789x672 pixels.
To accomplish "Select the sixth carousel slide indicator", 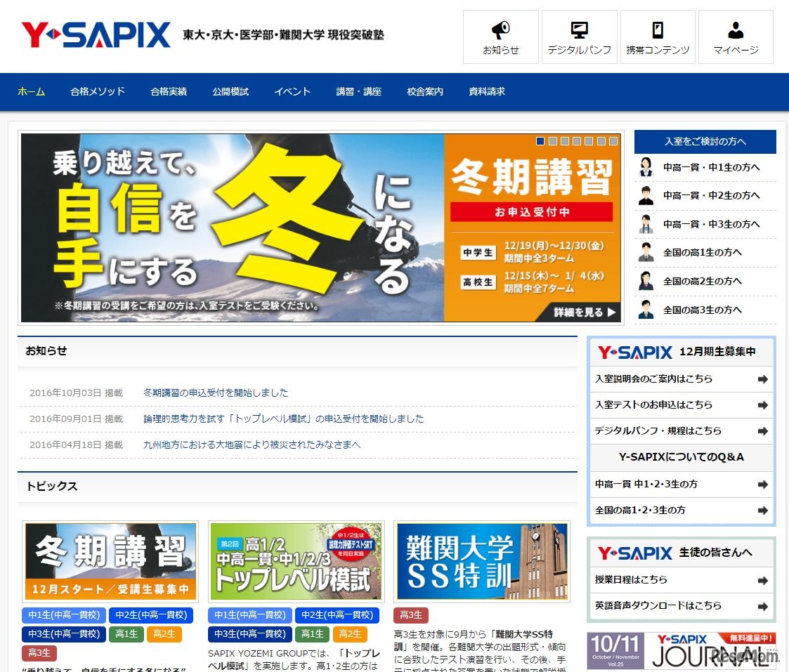I will point(601,141).
